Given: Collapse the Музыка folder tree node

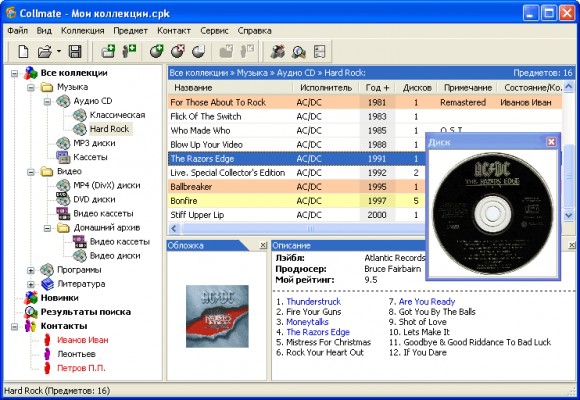Looking at the screenshot, I should click(x=31, y=88).
